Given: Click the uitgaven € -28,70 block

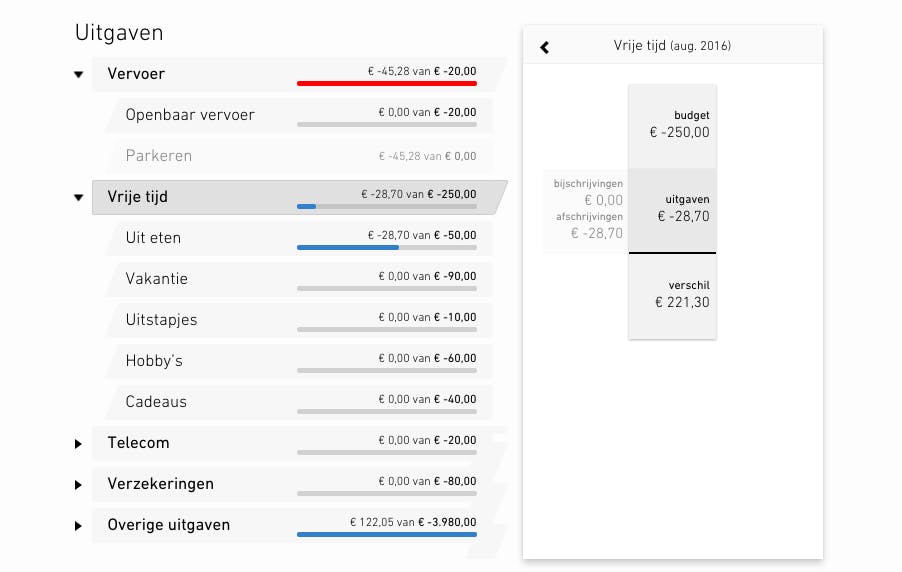Looking at the screenshot, I should click(672, 208).
